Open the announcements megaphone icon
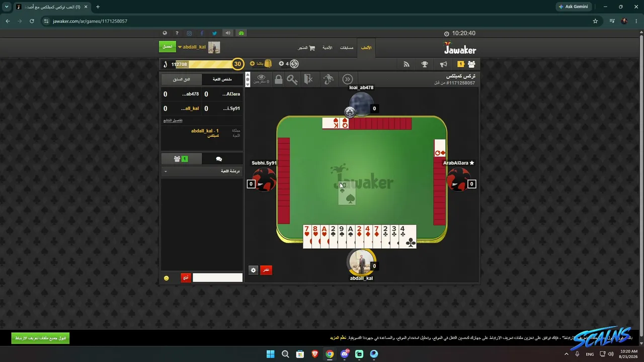The width and height of the screenshot is (644, 362). (x=443, y=64)
